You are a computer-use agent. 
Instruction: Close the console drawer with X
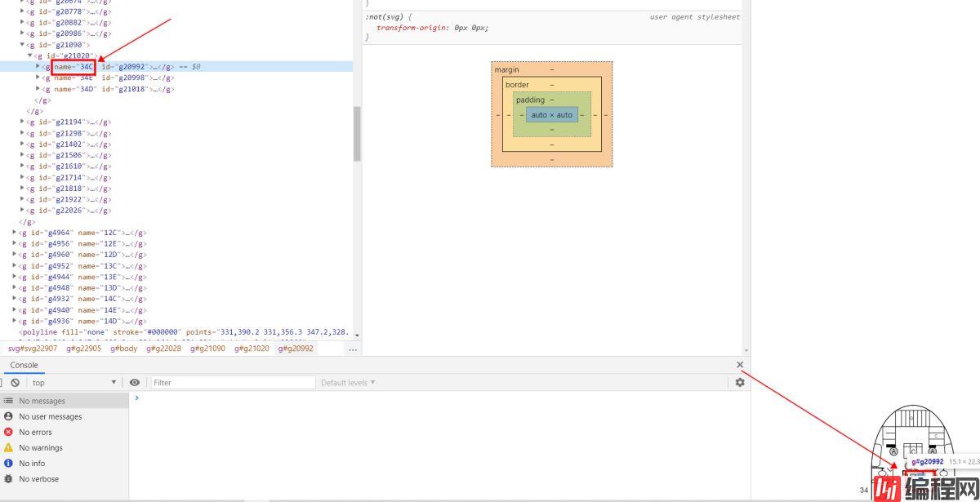[x=740, y=365]
